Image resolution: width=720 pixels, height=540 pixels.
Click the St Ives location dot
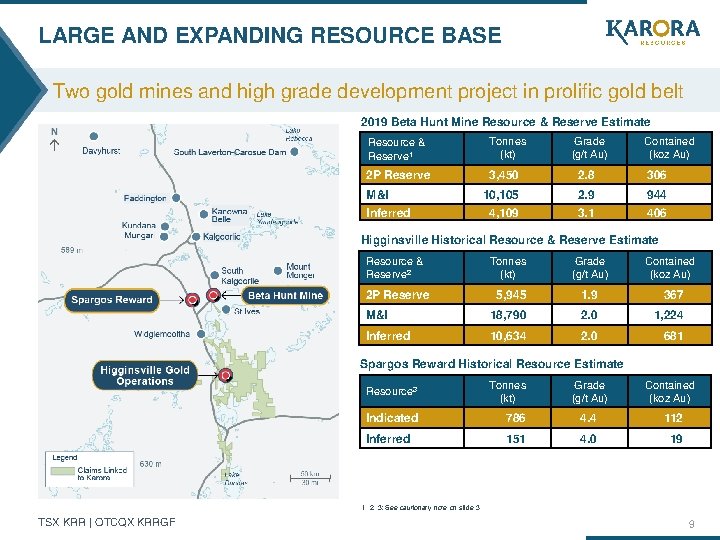(226, 310)
